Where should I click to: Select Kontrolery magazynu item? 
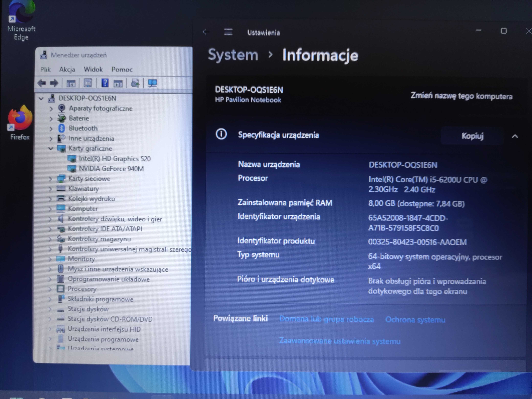click(99, 239)
